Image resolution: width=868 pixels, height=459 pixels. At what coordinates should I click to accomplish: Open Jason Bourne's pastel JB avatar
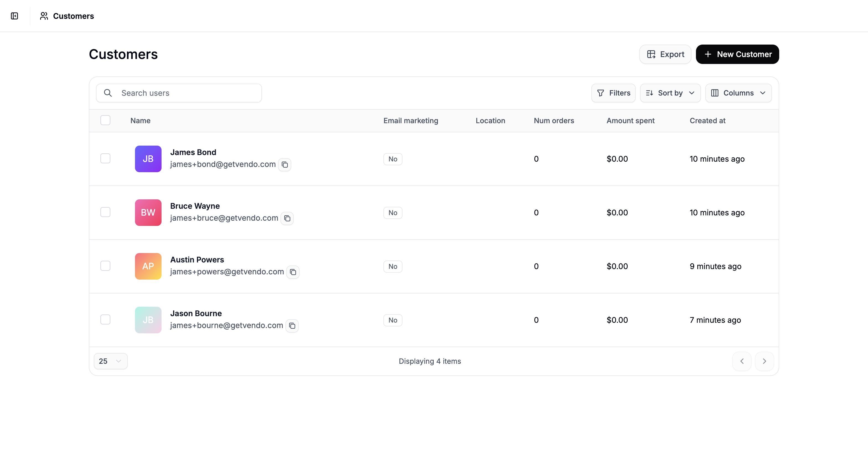pos(148,320)
